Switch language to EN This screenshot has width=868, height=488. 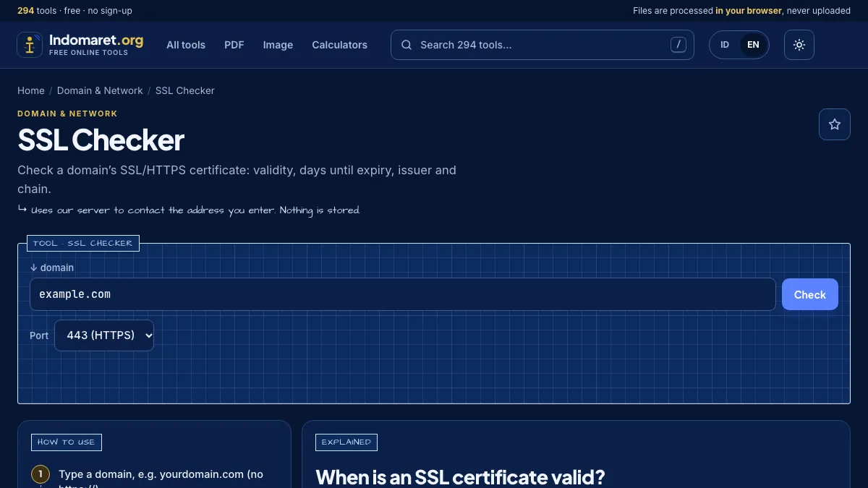click(x=753, y=45)
